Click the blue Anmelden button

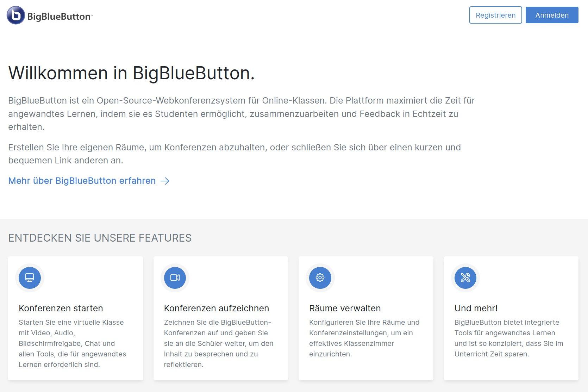[x=552, y=15]
